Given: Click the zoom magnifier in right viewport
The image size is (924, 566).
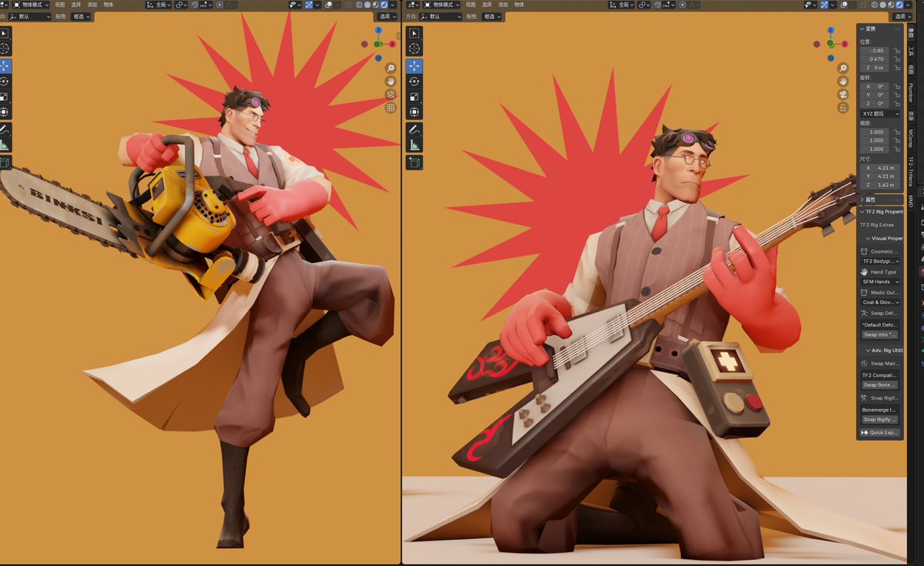Looking at the screenshot, I should coord(843,69).
